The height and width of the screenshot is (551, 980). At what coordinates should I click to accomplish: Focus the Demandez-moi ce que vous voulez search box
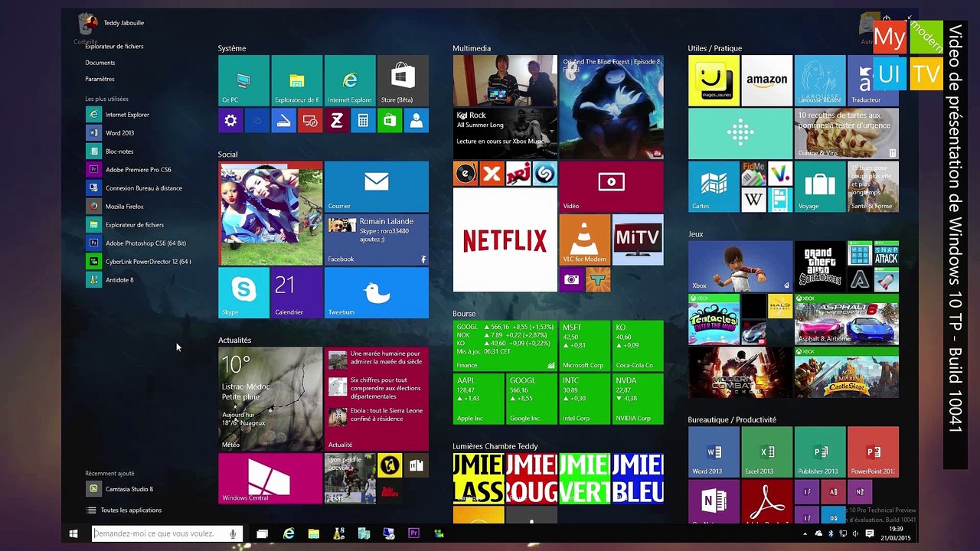[167, 533]
